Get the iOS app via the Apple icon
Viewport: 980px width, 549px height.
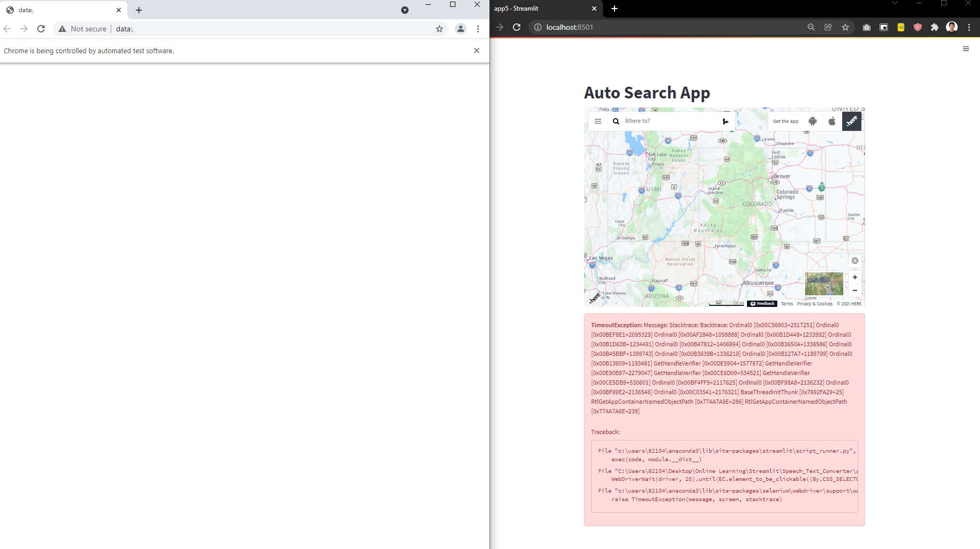(832, 121)
